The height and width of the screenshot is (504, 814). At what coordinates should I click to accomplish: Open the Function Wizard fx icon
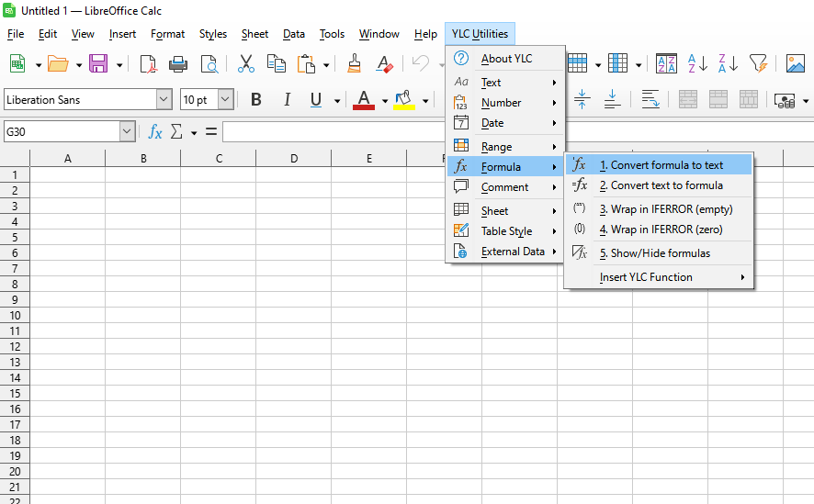coord(155,132)
